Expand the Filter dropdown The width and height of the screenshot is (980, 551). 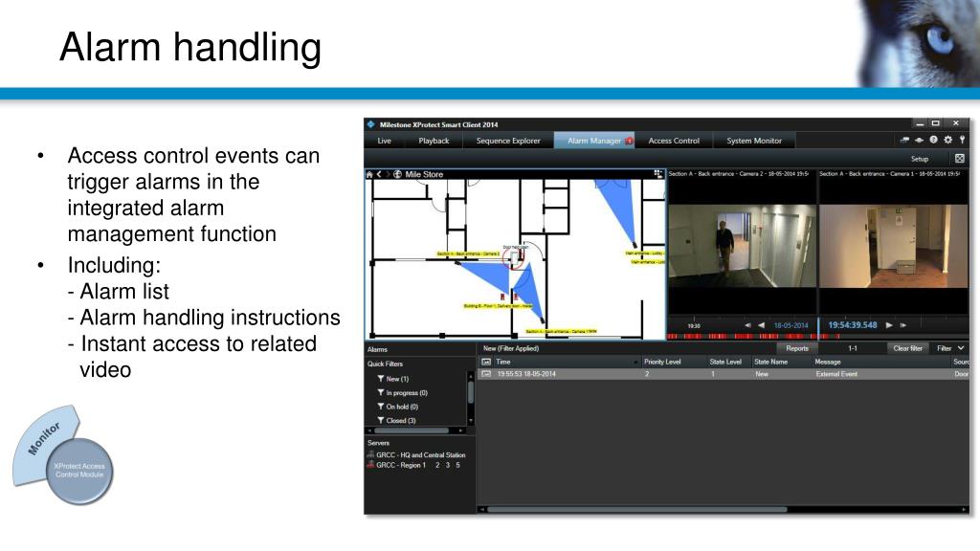(x=950, y=348)
